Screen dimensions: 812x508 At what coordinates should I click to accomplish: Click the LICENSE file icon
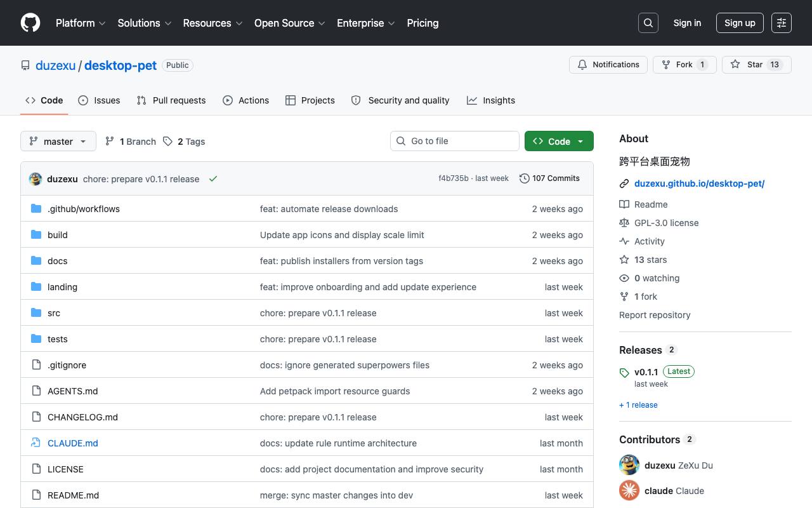(36, 469)
